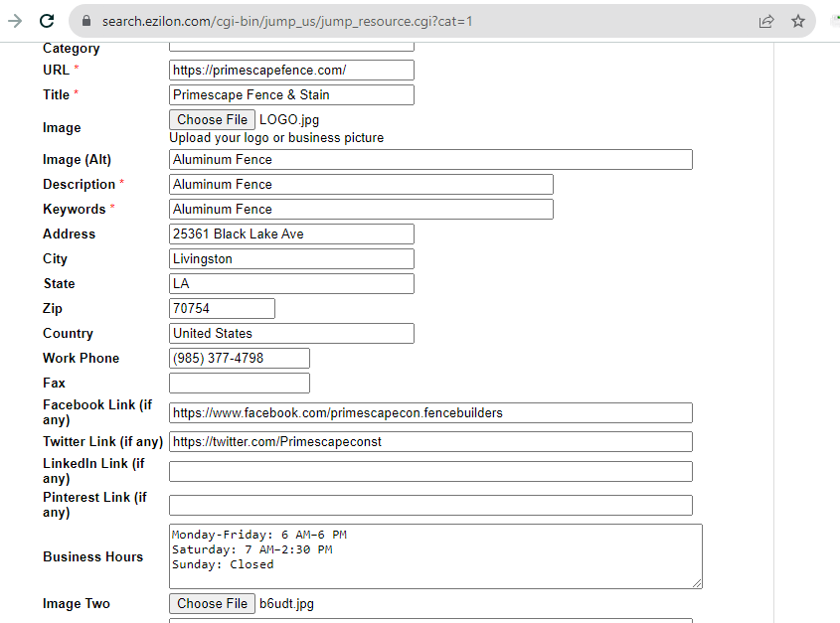Screen dimensions: 840x623
Task: Click the browser forward arrow
Action: (15, 21)
